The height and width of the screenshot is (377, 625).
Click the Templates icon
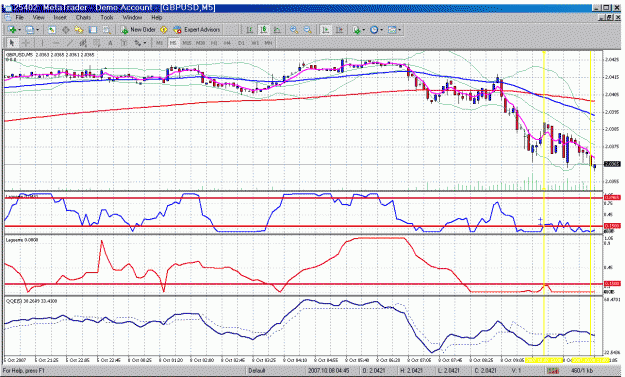pos(392,29)
